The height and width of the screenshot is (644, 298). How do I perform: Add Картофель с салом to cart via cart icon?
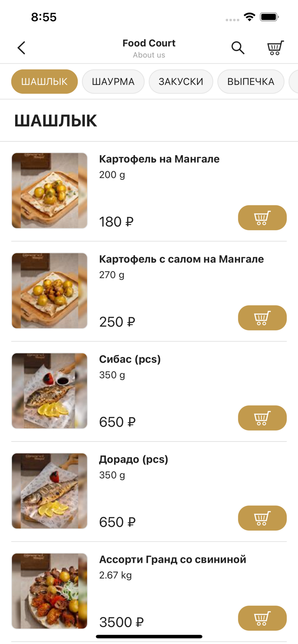click(x=262, y=318)
